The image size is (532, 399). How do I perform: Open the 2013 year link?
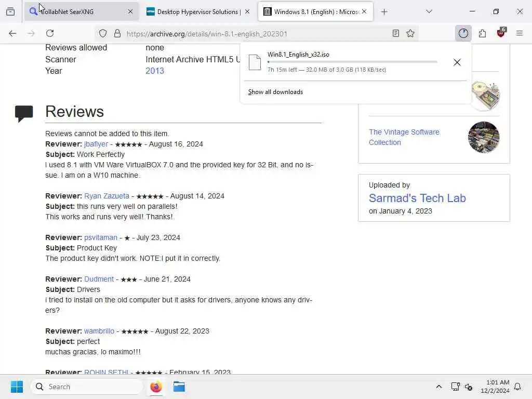click(155, 71)
